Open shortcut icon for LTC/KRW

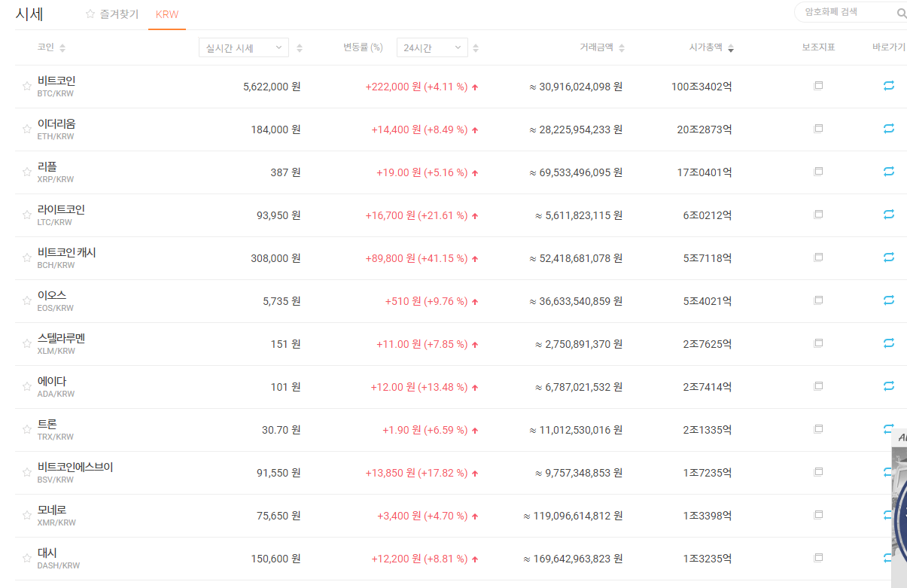point(889,215)
